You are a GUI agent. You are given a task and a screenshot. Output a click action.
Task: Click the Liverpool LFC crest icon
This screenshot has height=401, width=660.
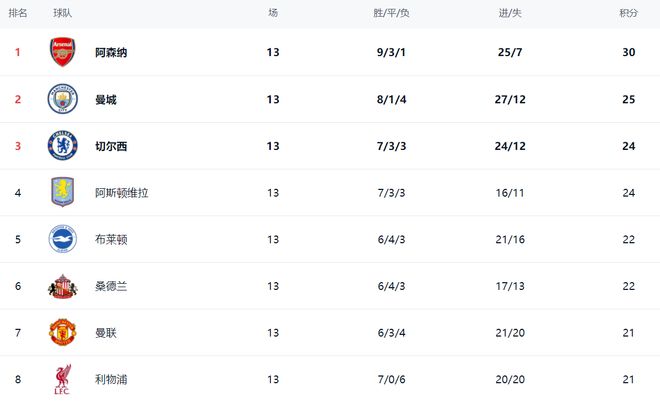tap(63, 380)
